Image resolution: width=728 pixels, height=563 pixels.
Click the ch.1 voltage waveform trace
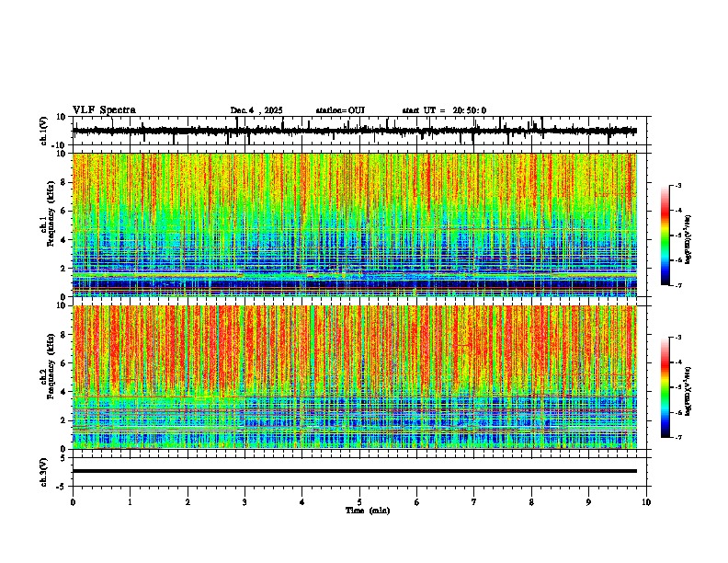[x=354, y=131]
